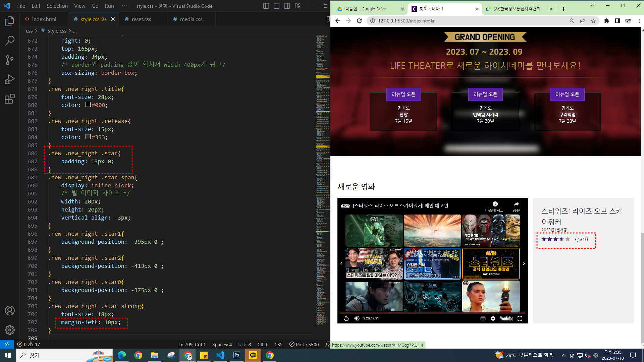Open the Source Control view
The width and height of the screenshot is (644, 362).
10,60
